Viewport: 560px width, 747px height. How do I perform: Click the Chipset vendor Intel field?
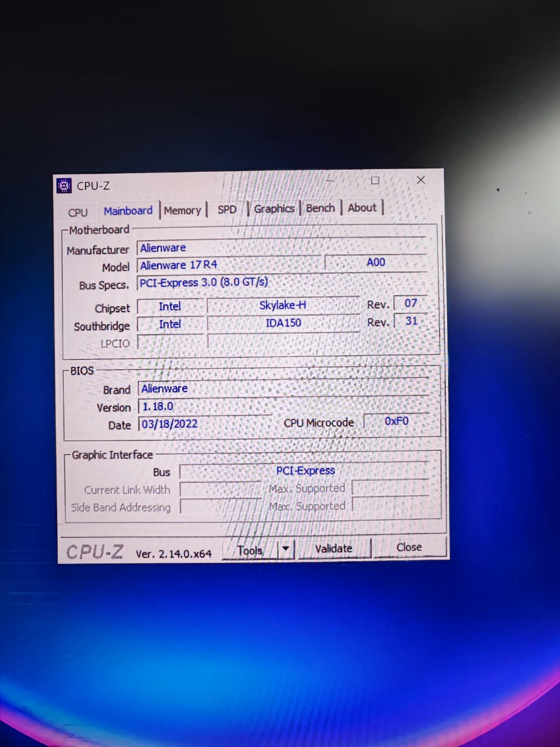(x=170, y=307)
